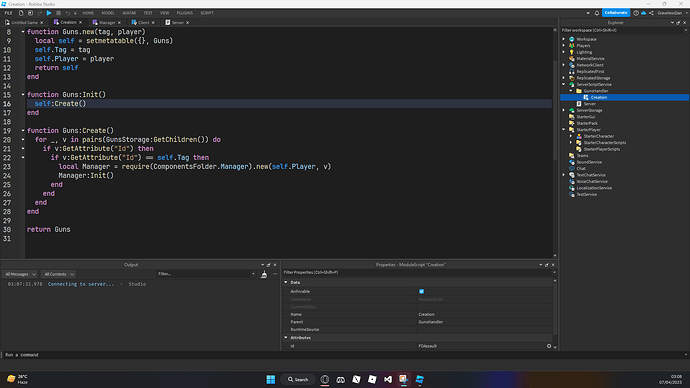The height and width of the screenshot is (388, 690).
Task: Switch to the Manager script tab
Action: click(x=106, y=22)
